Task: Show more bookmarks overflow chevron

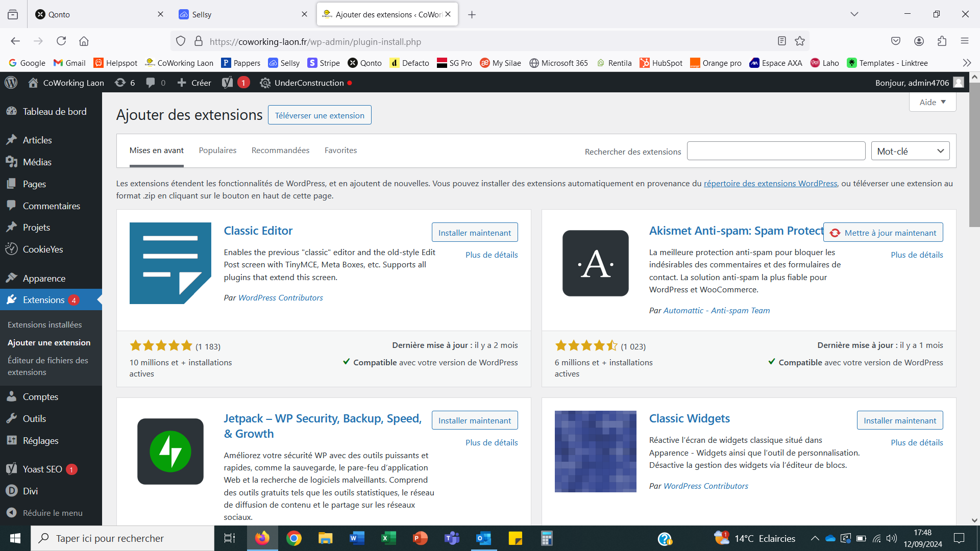Action: click(x=967, y=63)
